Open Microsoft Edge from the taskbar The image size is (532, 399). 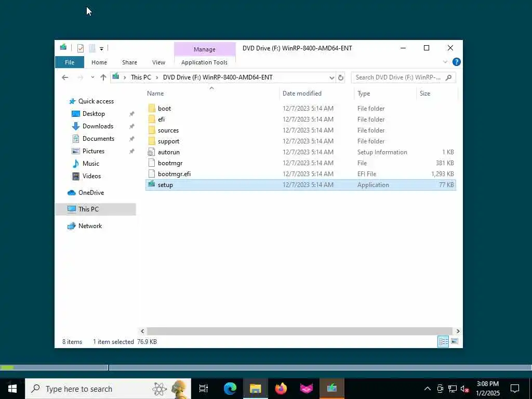[x=230, y=389]
